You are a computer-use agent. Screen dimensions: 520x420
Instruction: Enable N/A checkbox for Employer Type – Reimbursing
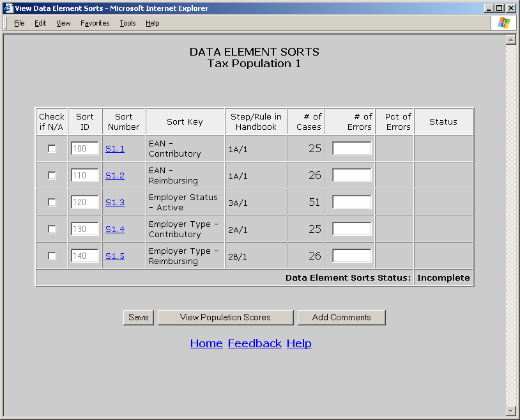click(x=52, y=256)
